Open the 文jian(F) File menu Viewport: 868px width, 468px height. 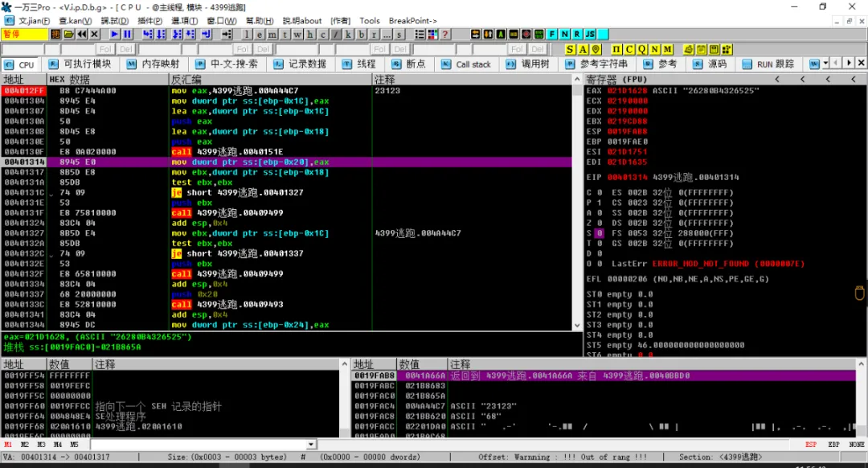coord(34,20)
